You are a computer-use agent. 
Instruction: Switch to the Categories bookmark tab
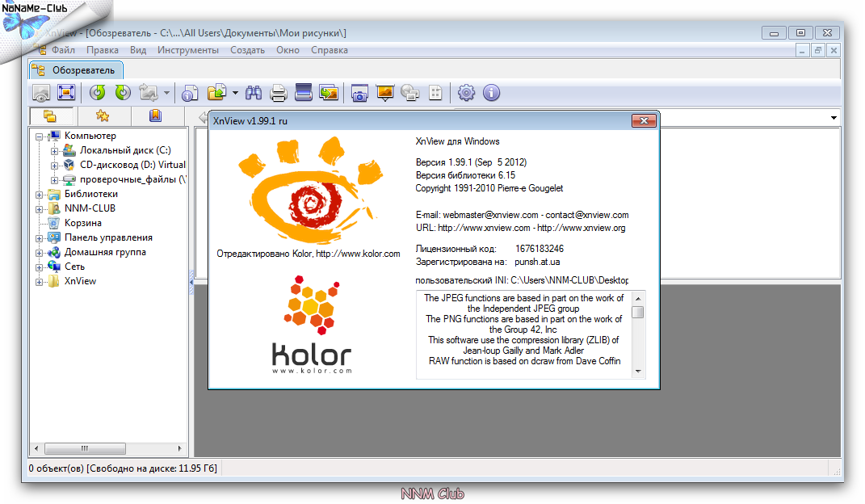154,116
